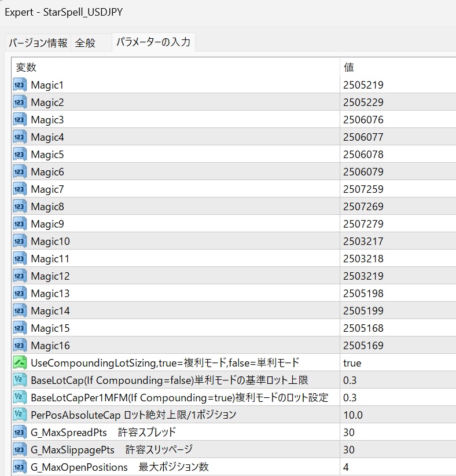
Task: Open the バージョン情報 tab
Action: 38,42
